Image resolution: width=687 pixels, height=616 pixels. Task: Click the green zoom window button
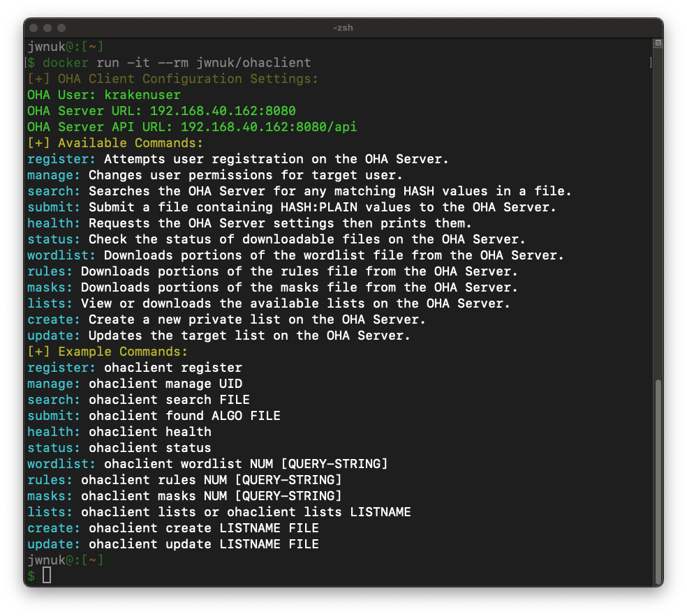tap(61, 28)
